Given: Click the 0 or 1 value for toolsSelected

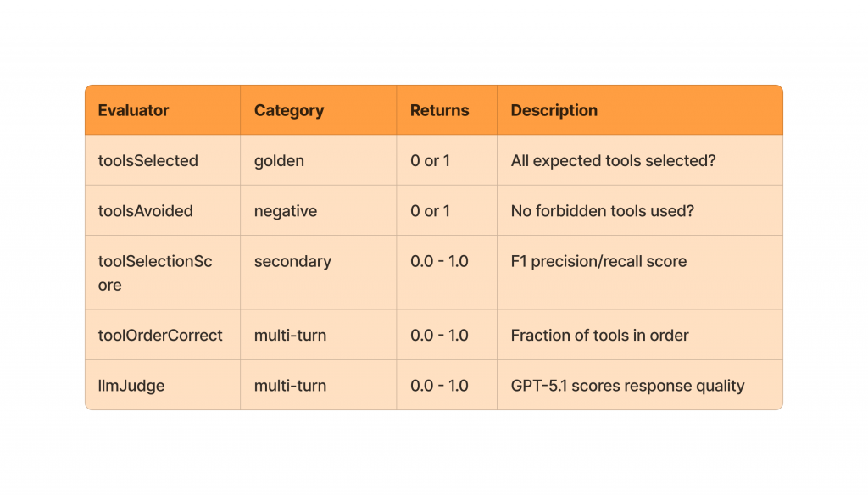Looking at the screenshot, I should pos(431,160).
